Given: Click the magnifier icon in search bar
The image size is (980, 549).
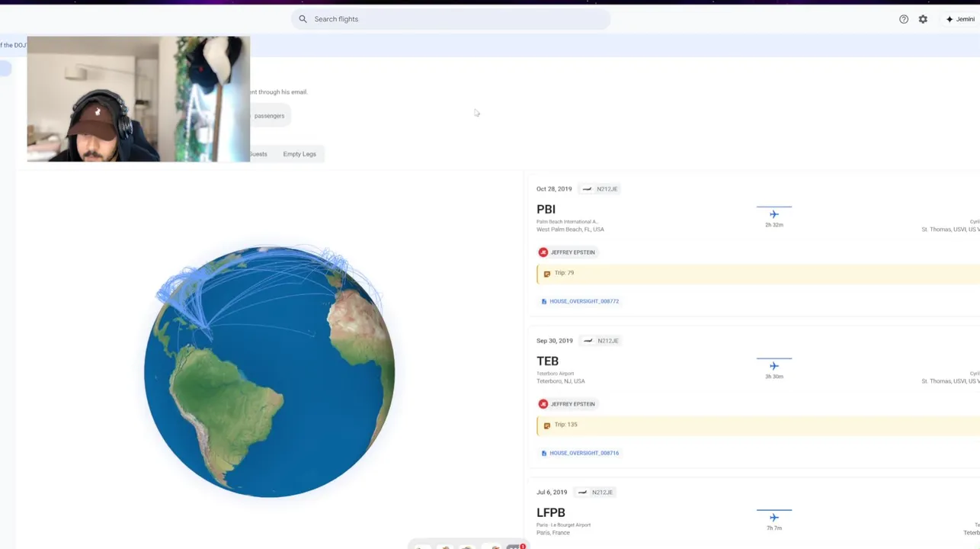Looking at the screenshot, I should [303, 19].
